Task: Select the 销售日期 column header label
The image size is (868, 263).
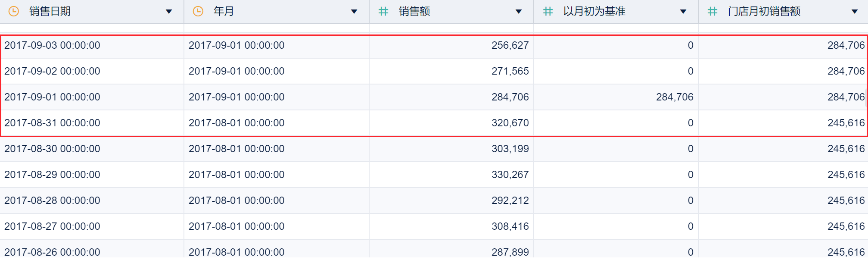Action: pyautogui.click(x=50, y=11)
